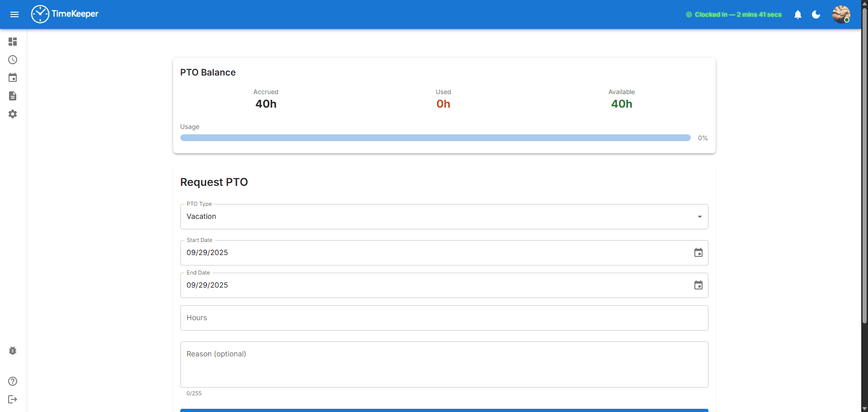Click the PTO Usage progress bar
The image size is (868, 412).
coord(435,138)
